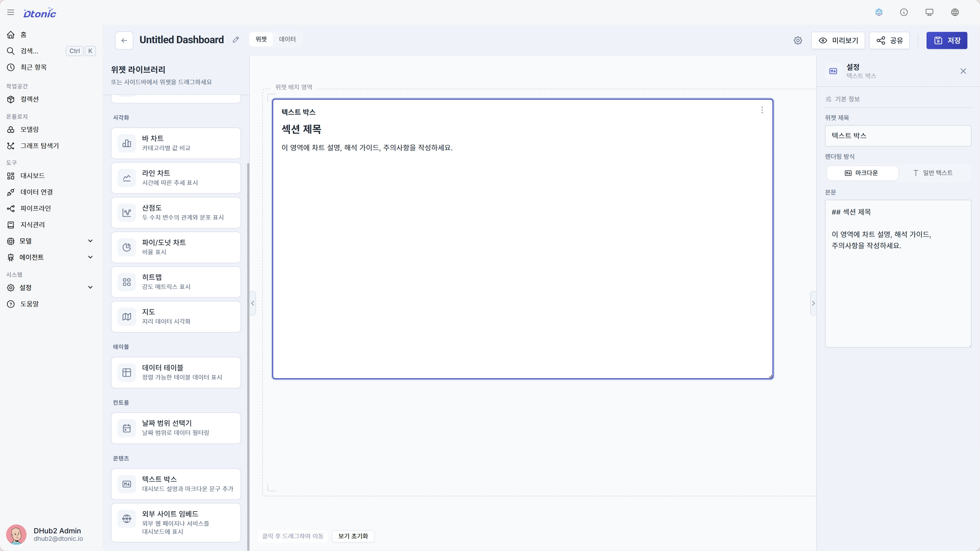
Task: Click widget body text starting 이 영역에
Action: 367,148
